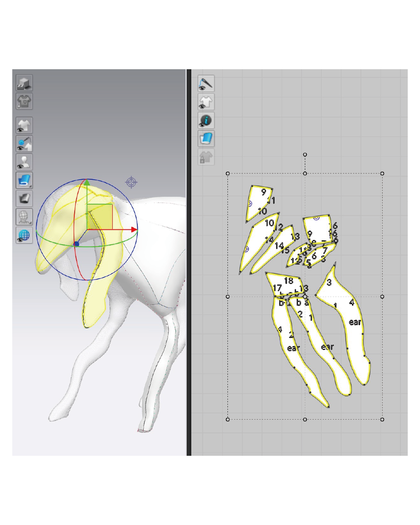
Task: Toggle the pattern info display icon
Action: (206, 120)
